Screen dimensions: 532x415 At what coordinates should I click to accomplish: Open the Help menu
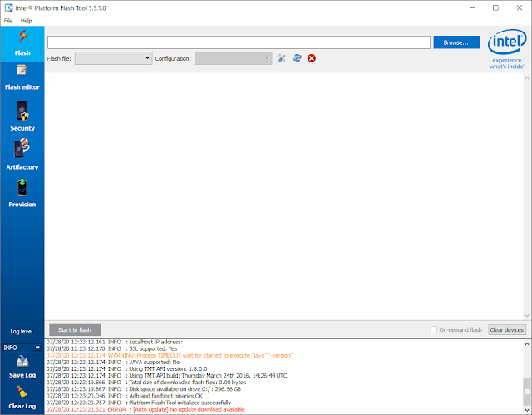pyautogui.click(x=26, y=21)
